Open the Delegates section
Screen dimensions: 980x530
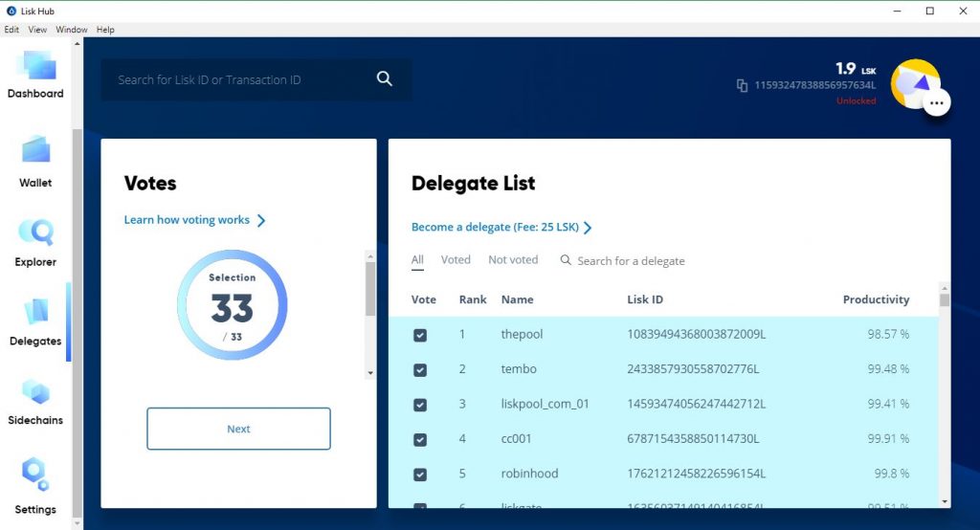click(x=35, y=322)
